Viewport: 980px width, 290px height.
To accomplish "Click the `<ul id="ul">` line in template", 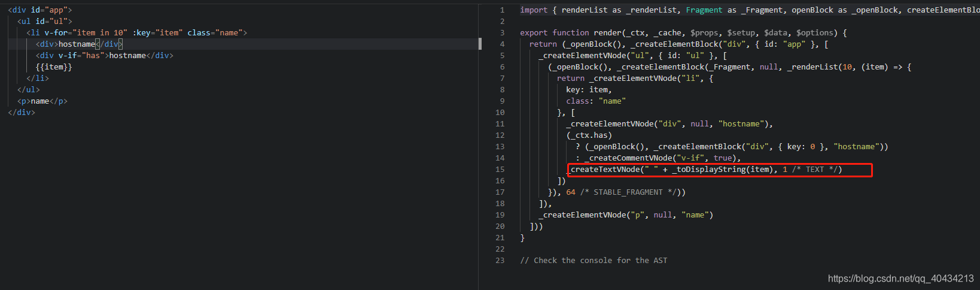I will [x=44, y=21].
